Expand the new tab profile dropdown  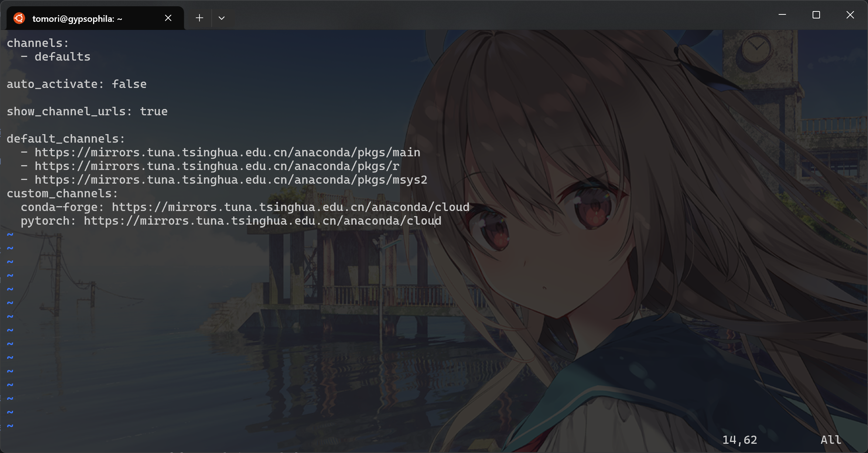coord(222,18)
